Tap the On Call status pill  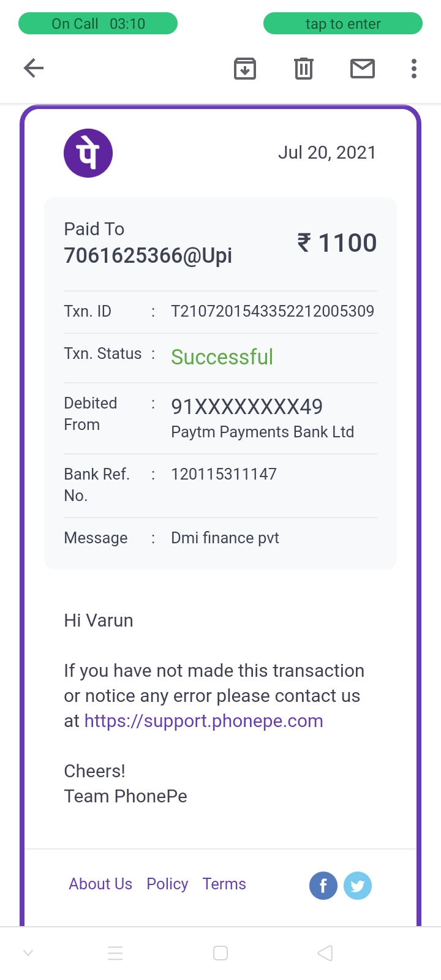pyautogui.click(x=98, y=24)
